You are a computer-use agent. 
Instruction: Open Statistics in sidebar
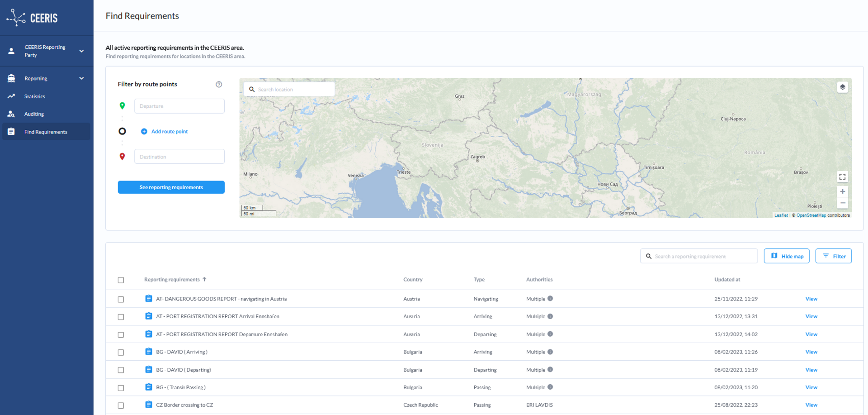tap(35, 96)
